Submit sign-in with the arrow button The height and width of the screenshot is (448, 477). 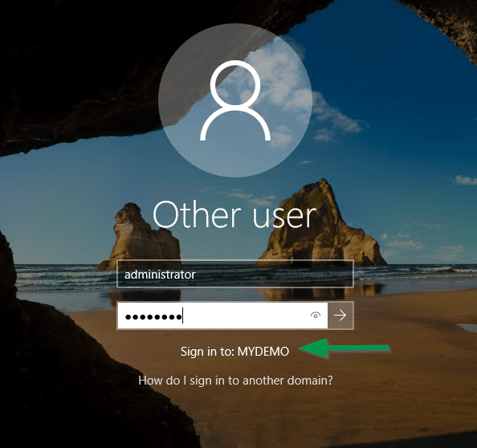point(340,315)
